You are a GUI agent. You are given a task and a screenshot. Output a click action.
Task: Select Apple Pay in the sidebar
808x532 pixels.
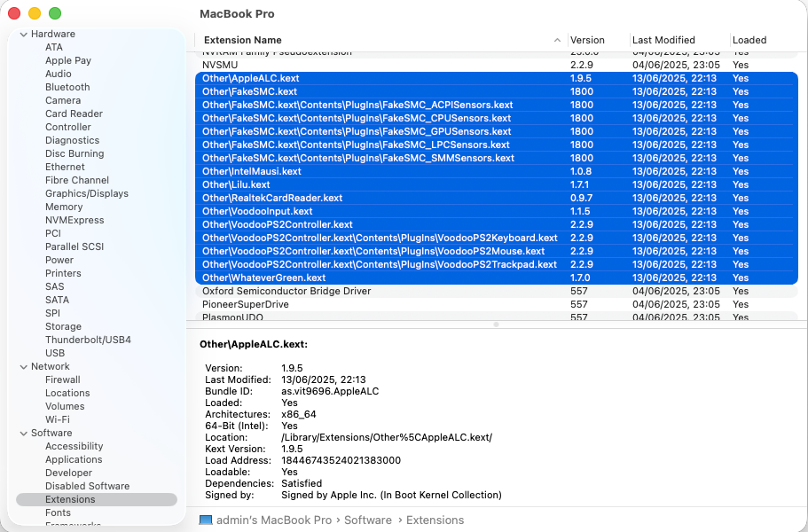coord(68,61)
